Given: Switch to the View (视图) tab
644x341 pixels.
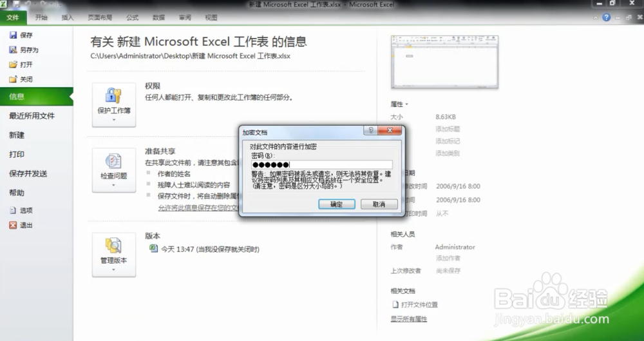Looking at the screenshot, I should point(211,17).
